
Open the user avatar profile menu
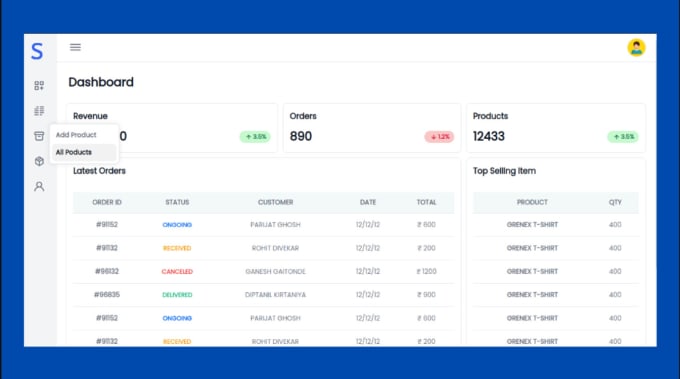tap(636, 47)
